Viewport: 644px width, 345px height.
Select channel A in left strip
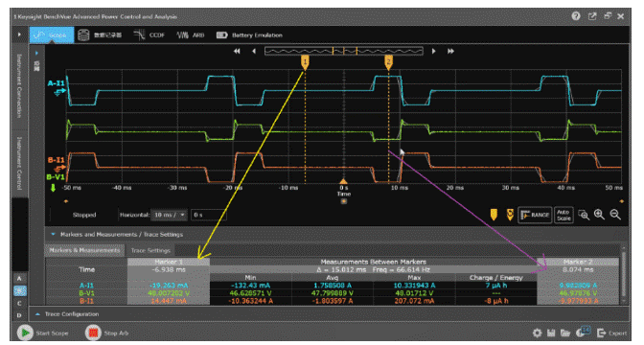click(x=19, y=279)
